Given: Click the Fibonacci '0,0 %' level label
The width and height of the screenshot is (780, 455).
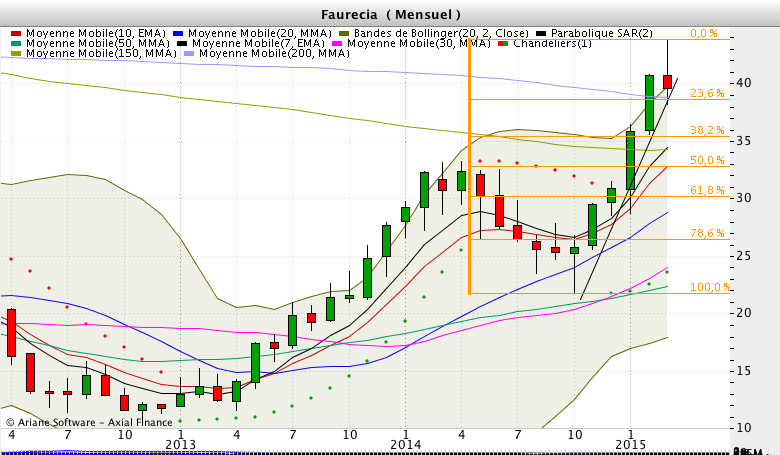Looking at the screenshot, I should pos(704,33).
